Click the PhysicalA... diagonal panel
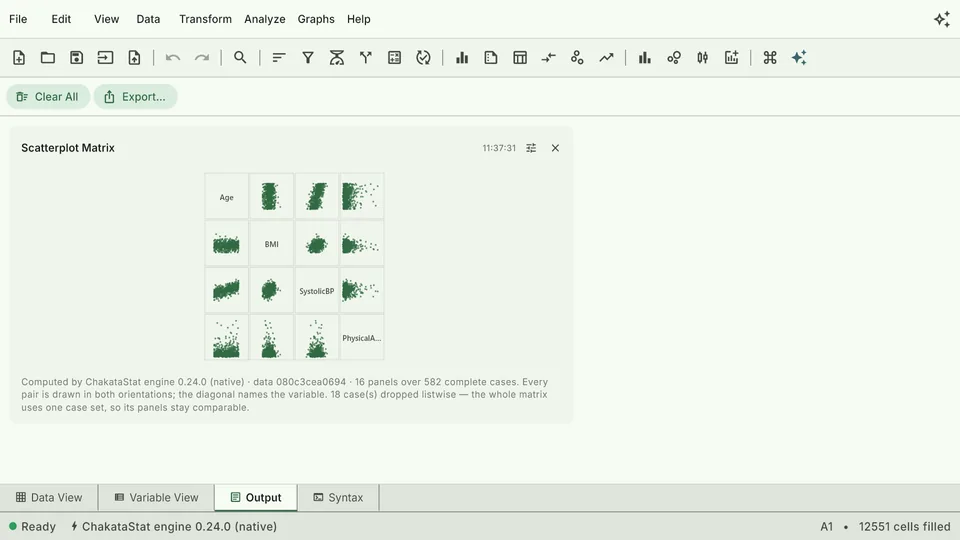Image resolution: width=960 pixels, height=540 pixels. click(x=362, y=338)
